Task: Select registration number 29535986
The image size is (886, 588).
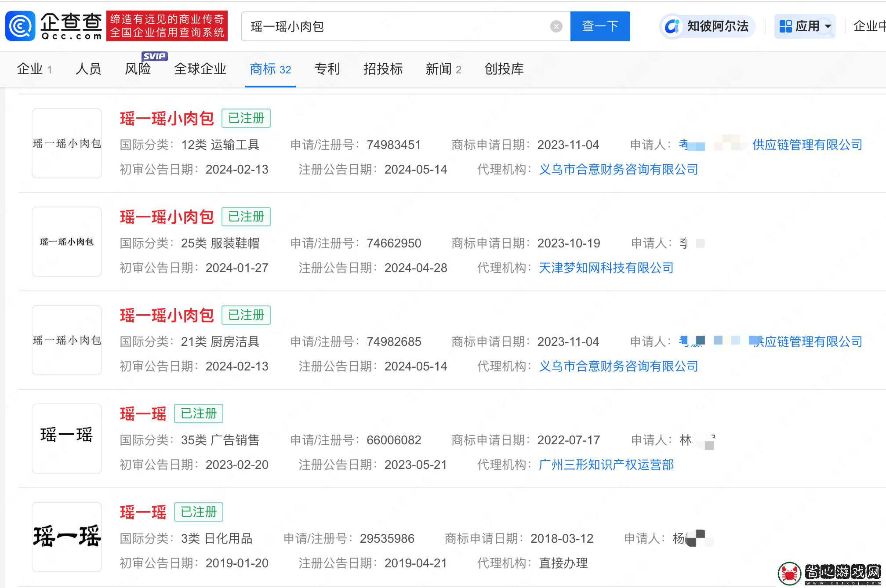Action: coord(387,538)
